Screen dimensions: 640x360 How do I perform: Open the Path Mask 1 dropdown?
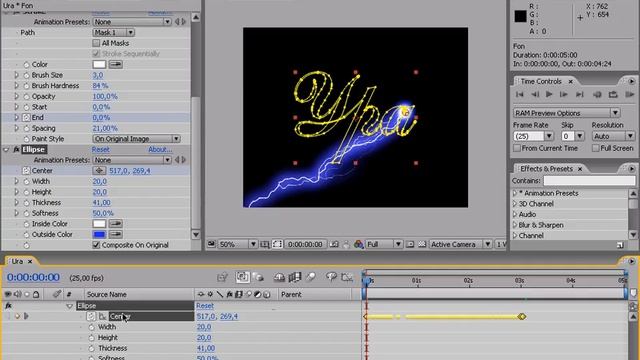113,32
